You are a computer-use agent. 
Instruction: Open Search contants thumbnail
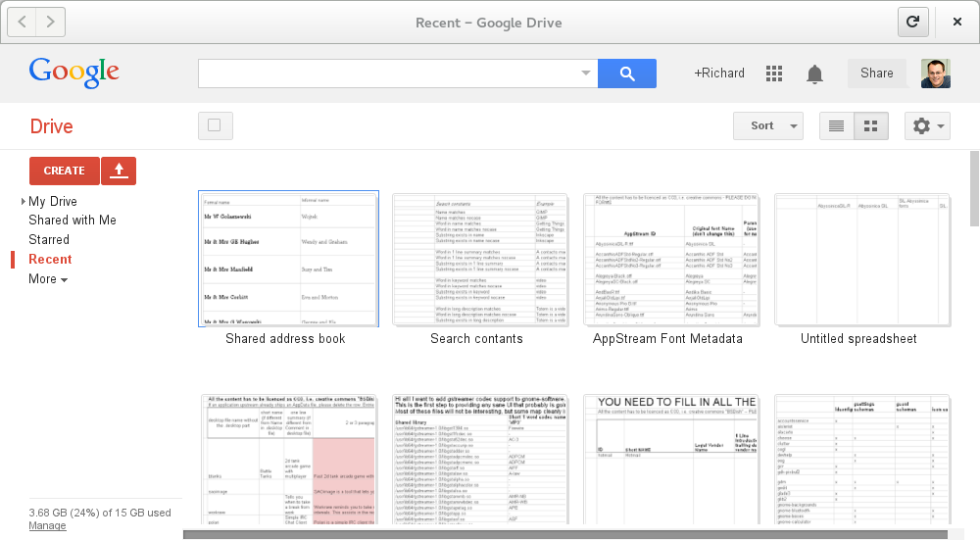[x=480, y=260]
